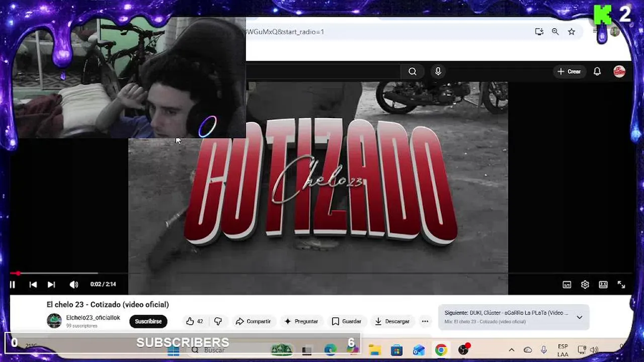
Task: Click the Descargar download button
Action: (392, 321)
